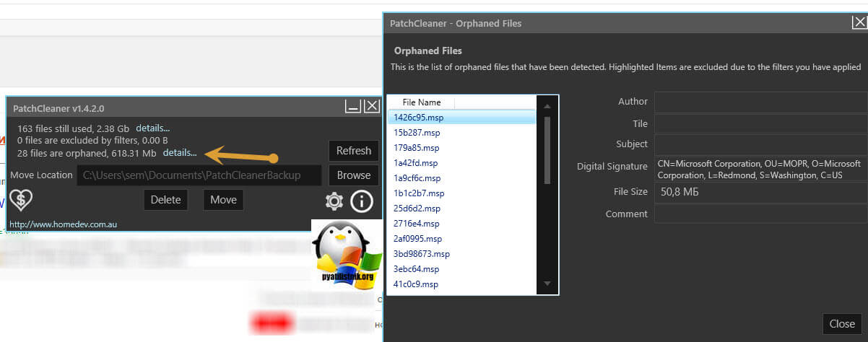The height and width of the screenshot is (342, 868).
Task: Click the Comment field
Action: [760, 214]
